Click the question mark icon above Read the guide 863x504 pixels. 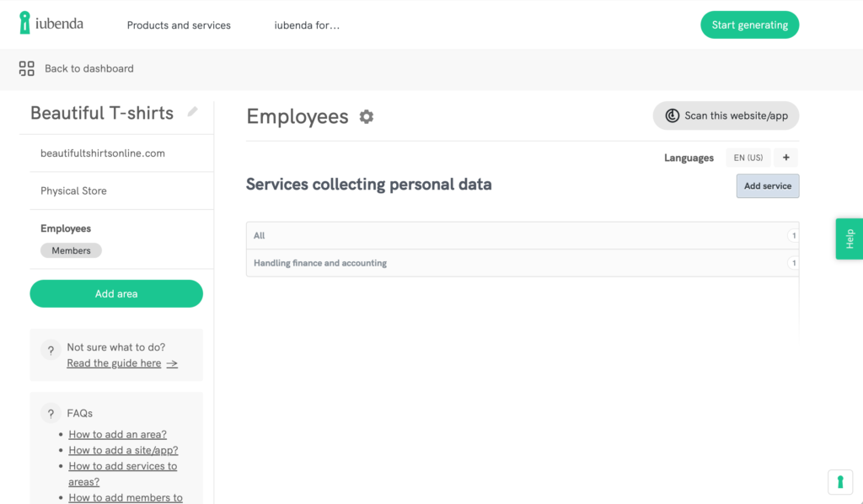pyautogui.click(x=51, y=349)
